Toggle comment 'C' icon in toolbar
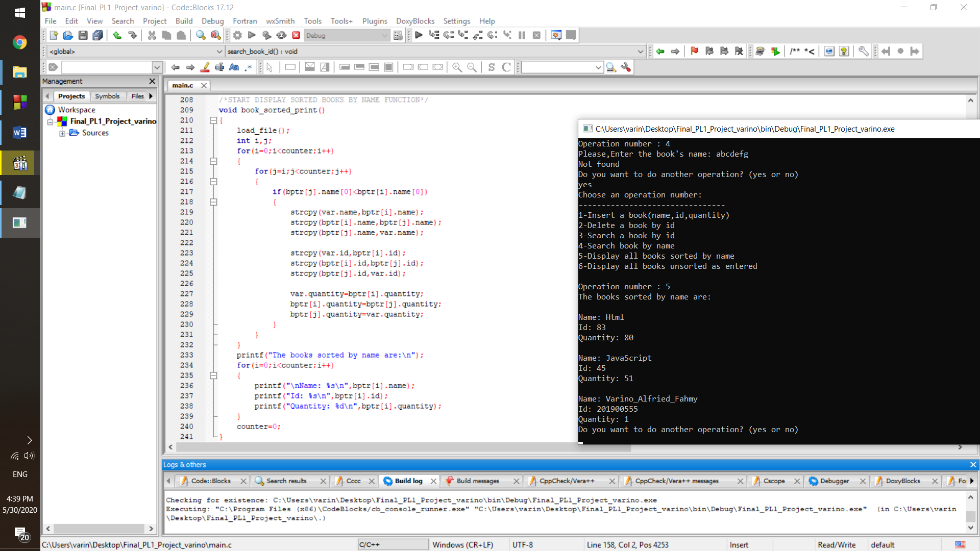The image size is (980, 551). 506,67
